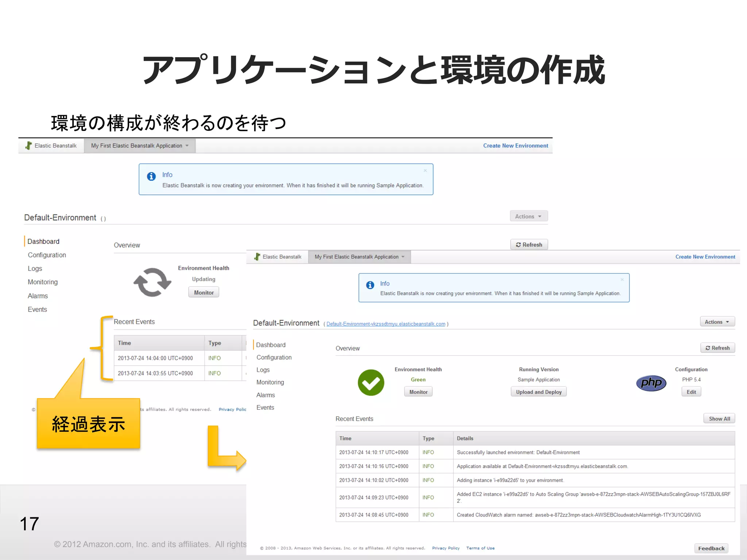Select Monitoring in the back window sidebar
747x560 pixels.
(43, 282)
